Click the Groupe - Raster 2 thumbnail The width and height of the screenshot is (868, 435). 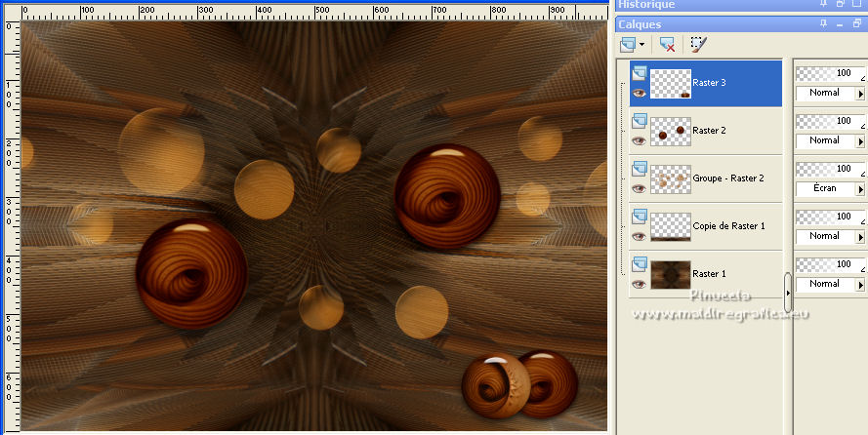point(671,179)
